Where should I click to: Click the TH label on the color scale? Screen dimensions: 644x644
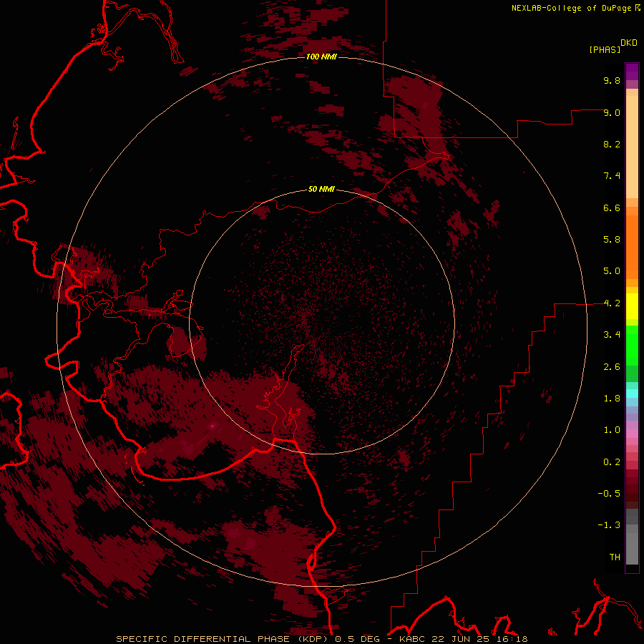[x=615, y=557]
